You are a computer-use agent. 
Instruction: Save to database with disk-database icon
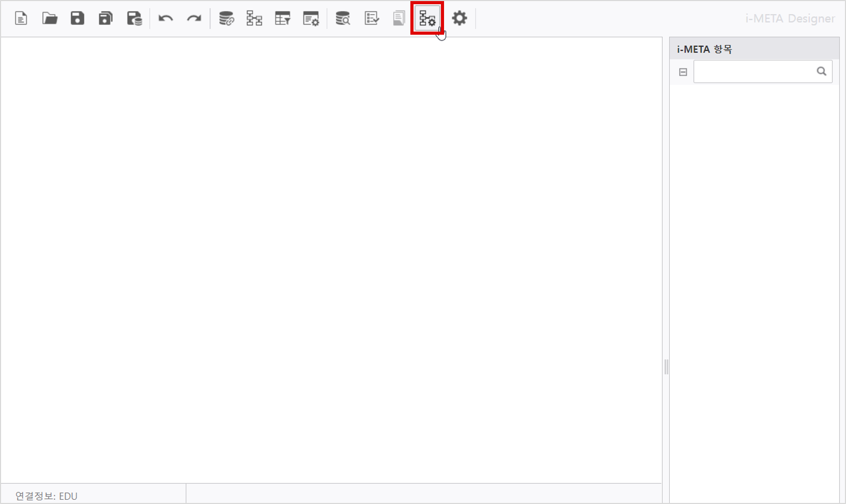click(135, 18)
